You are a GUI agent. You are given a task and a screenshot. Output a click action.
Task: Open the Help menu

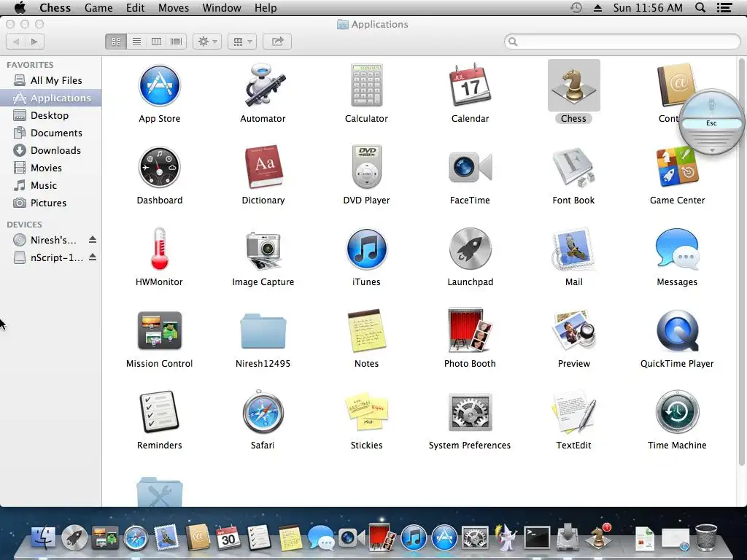pos(266,7)
